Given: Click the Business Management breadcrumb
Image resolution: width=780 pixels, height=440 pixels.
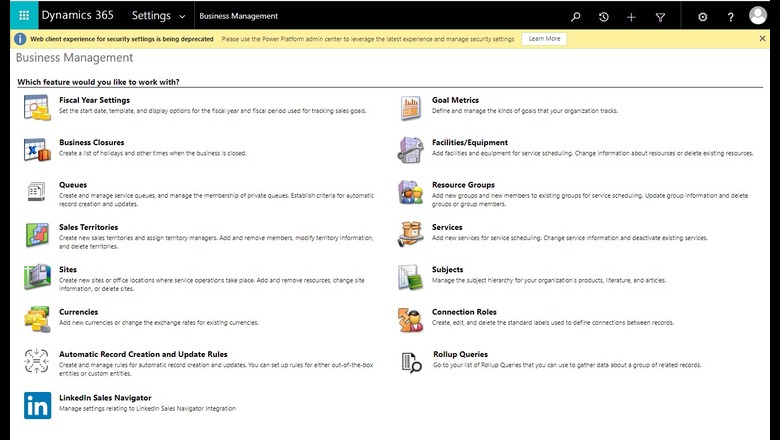Looking at the screenshot, I should pyautogui.click(x=239, y=16).
